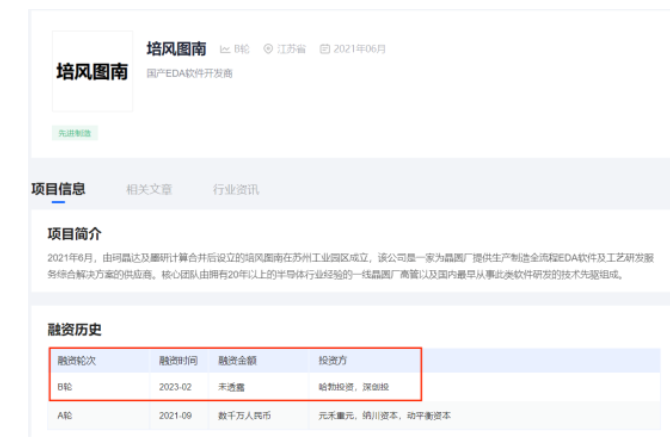670x445 pixels.
Task: Switch to the 相关文章 tab
Action: point(148,189)
